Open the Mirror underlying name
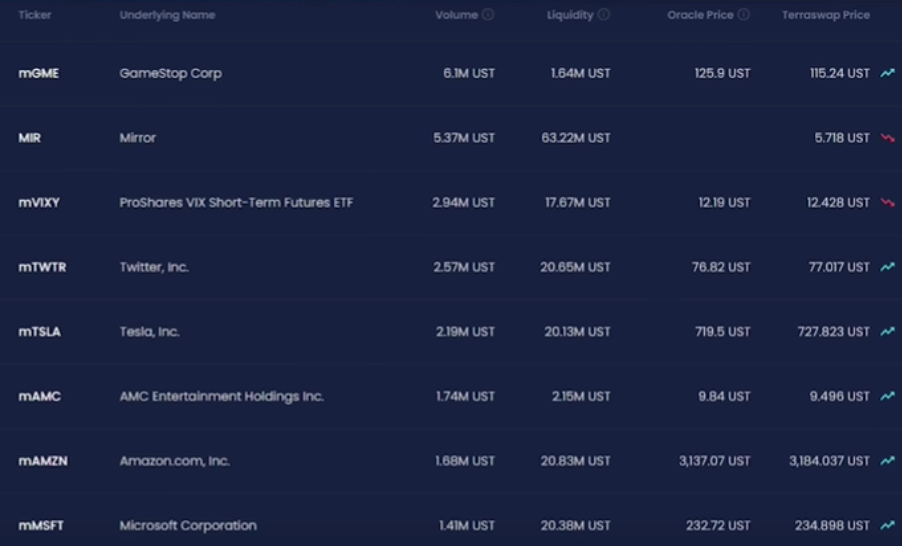Image resolution: width=902 pixels, height=546 pixels. click(x=137, y=138)
